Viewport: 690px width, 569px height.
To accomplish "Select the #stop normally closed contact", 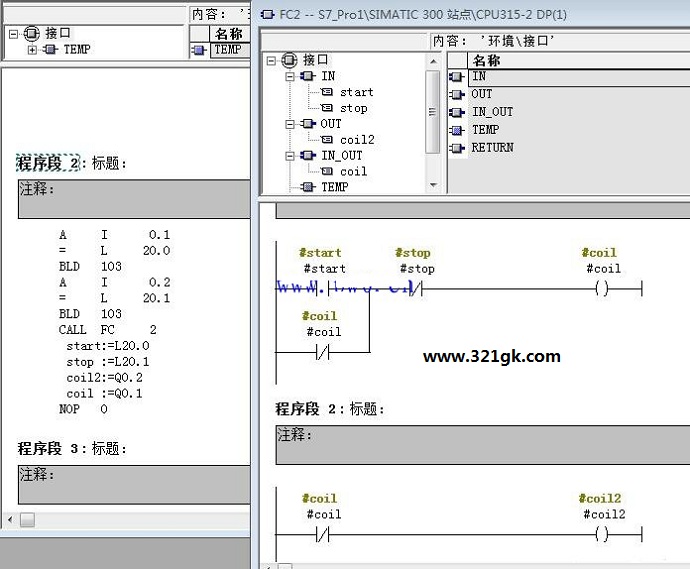I will pyautogui.click(x=416, y=289).
